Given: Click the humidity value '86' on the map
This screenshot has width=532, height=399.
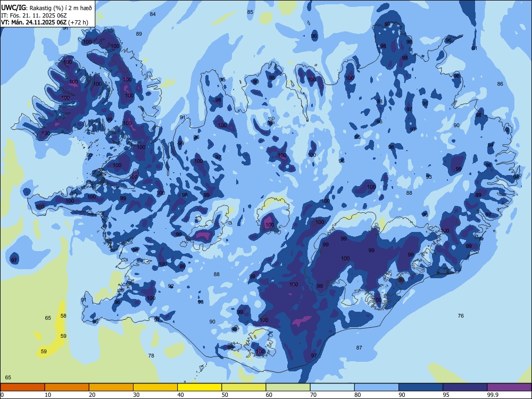Looking at the screenshot, I should (500, 84).
